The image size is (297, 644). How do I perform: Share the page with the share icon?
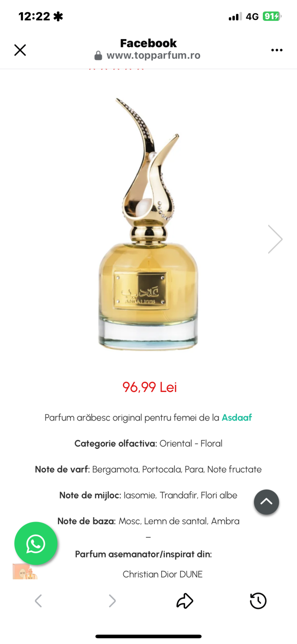point(185,601)
